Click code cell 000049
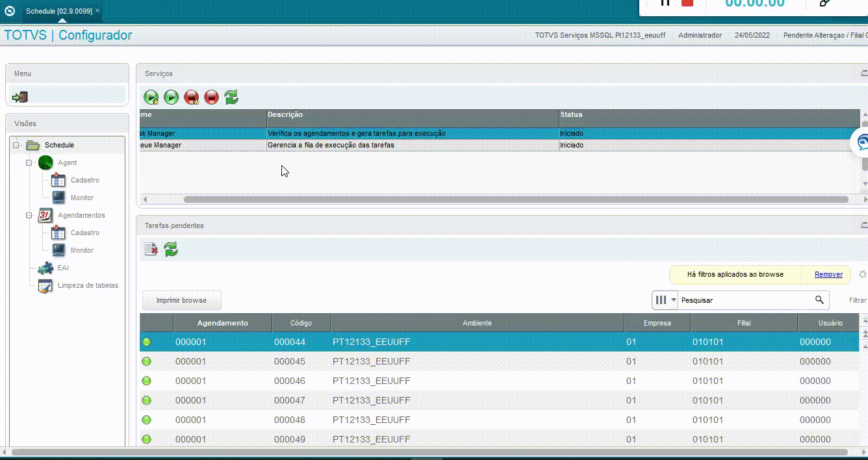868x460 pixels. 290,439
